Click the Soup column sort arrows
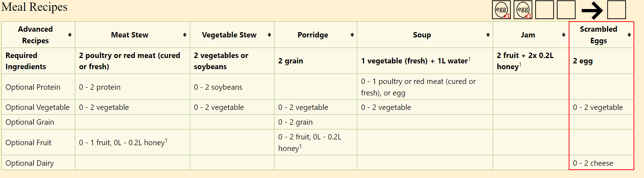 [488, 35]
